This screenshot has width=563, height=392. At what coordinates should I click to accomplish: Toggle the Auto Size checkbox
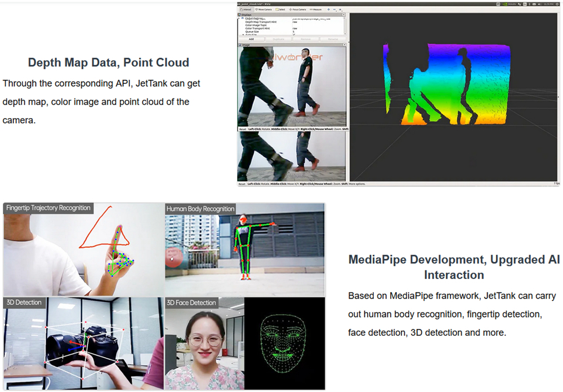click(x=294, y=35)
